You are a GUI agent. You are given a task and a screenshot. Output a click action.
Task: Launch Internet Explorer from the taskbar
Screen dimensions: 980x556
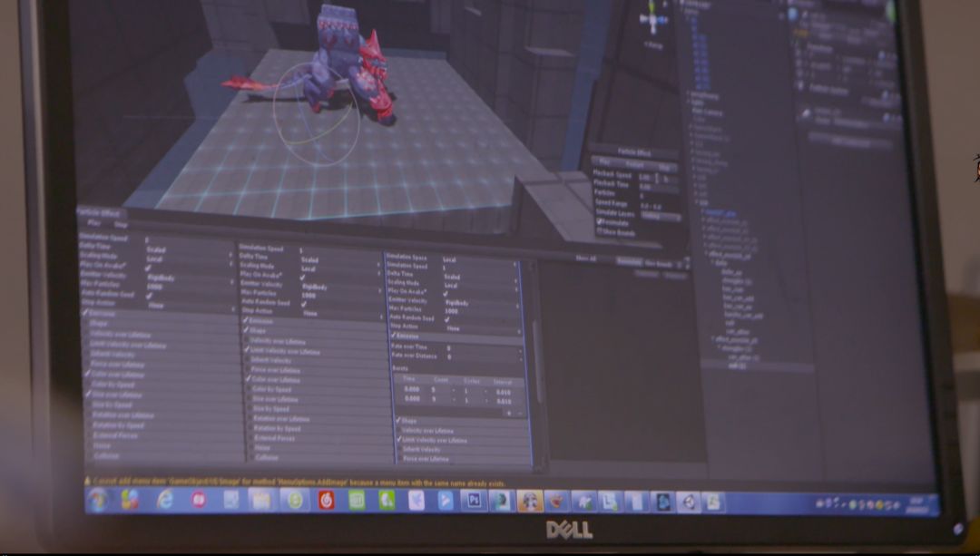click(x=166, y=500)
